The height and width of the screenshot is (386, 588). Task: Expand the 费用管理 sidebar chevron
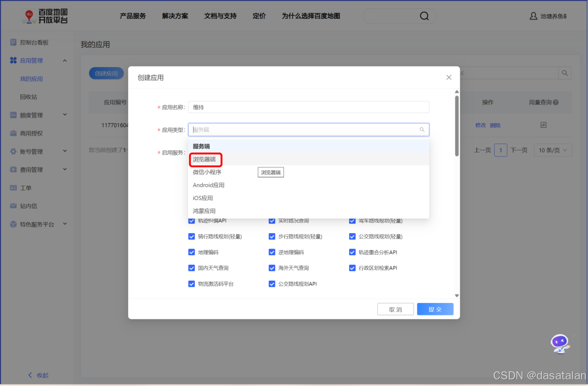coord(65,169)
